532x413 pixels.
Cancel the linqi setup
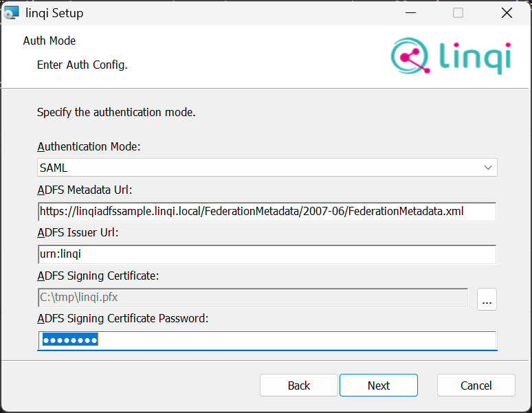pyautogui.click(x=476, y=386)
